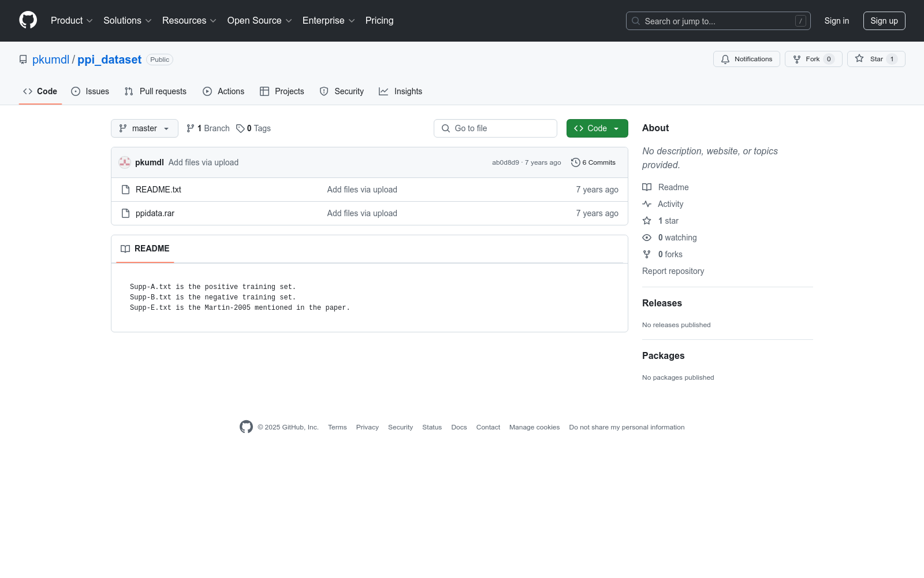Image resolution: width=924 pixels, height=578 pixels.
Task: Open the latest commit message Add files via upload
Action: 203,162
